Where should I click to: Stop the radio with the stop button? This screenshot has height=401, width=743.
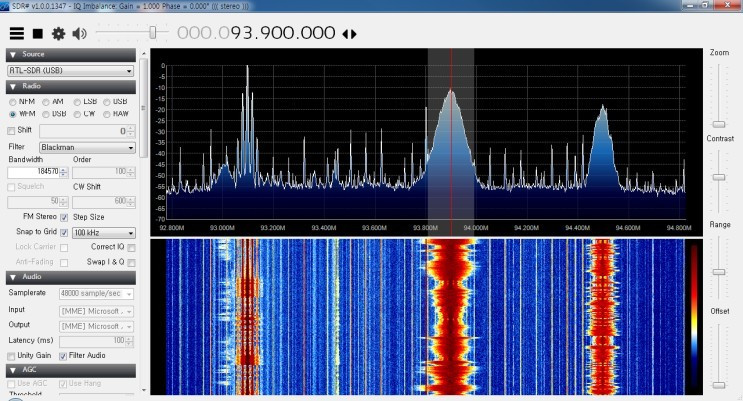point(38,34)
